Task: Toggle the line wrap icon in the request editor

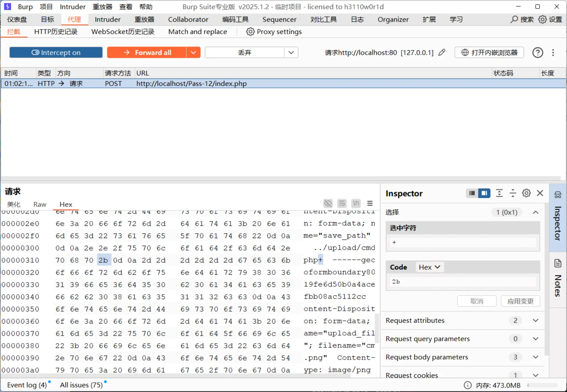Action: 342,203
